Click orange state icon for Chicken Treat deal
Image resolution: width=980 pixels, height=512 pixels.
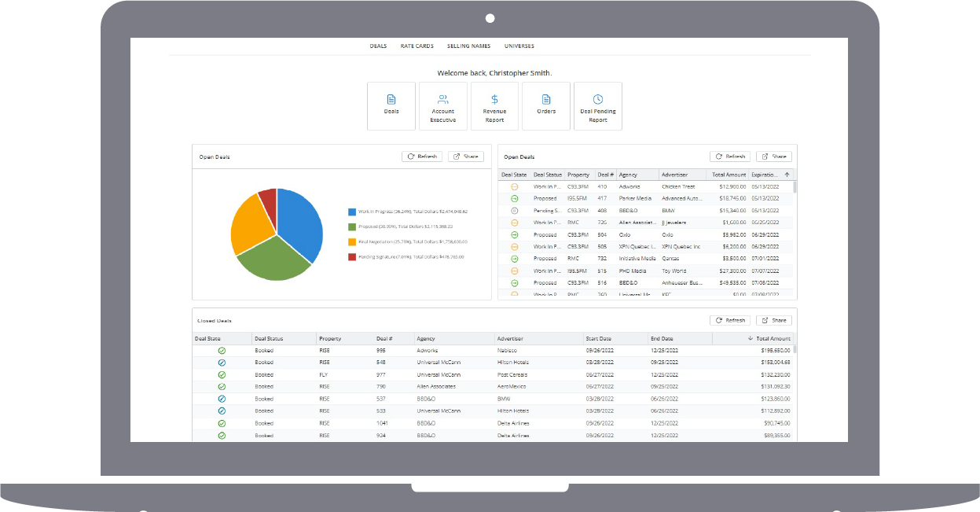515,187
